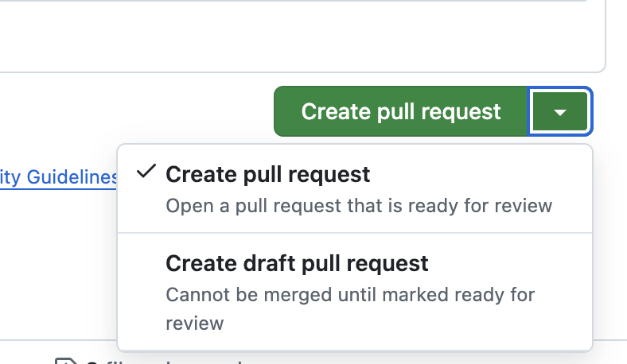Pick the ready-for-review pull request radio option
Screen dimensions: 627x364
pos(354,189)
